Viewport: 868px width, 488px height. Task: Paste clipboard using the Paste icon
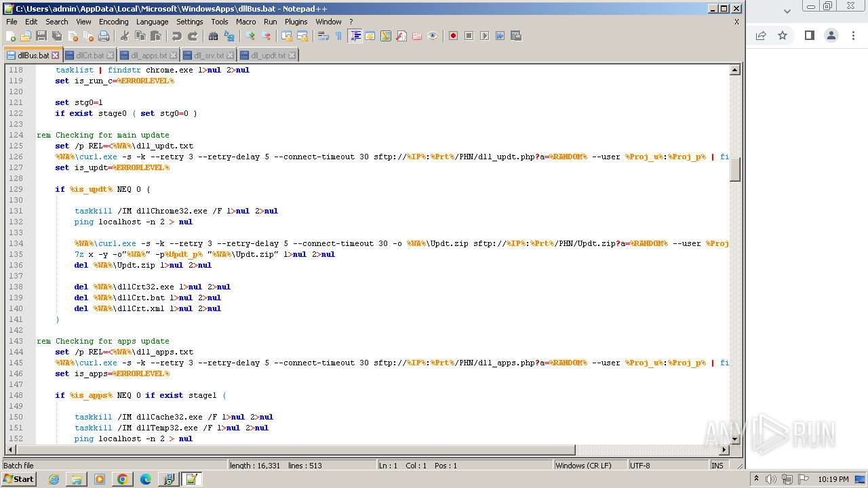click(x=155, y=36)
